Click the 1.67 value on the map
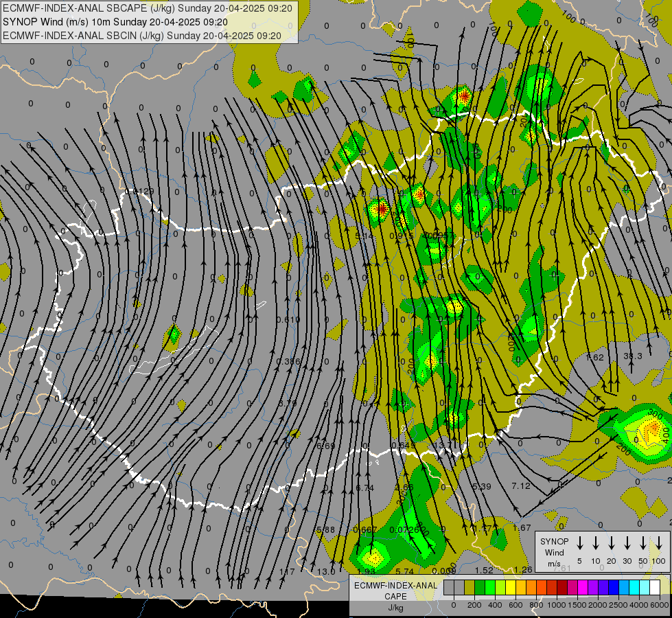Image resolution: width=672 pixels, height=618 pixels. tap(522, 527)
